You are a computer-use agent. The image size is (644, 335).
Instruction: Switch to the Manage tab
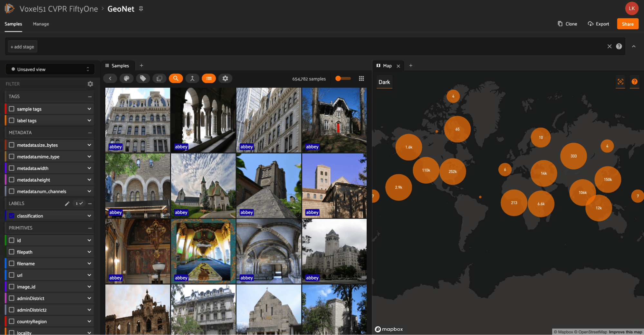click(41, 24)
